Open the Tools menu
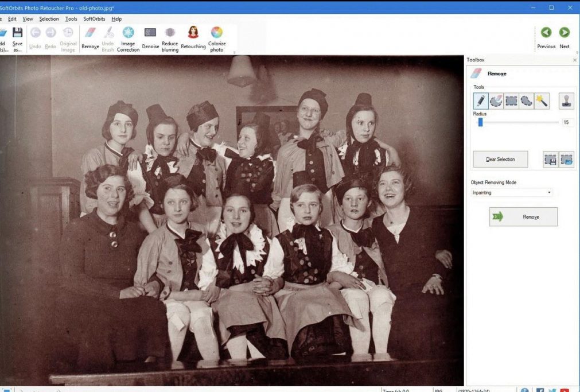The image size is (580, 392). pyautogui.click(x=71, y=19)
